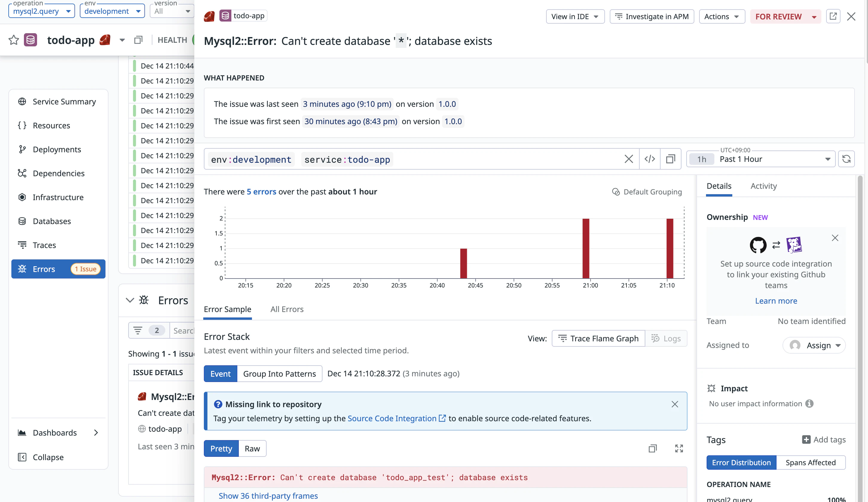The width and height of the screenshot is (868, 502).
Task: Copy the todo-app service name icon
Action: 138,40
